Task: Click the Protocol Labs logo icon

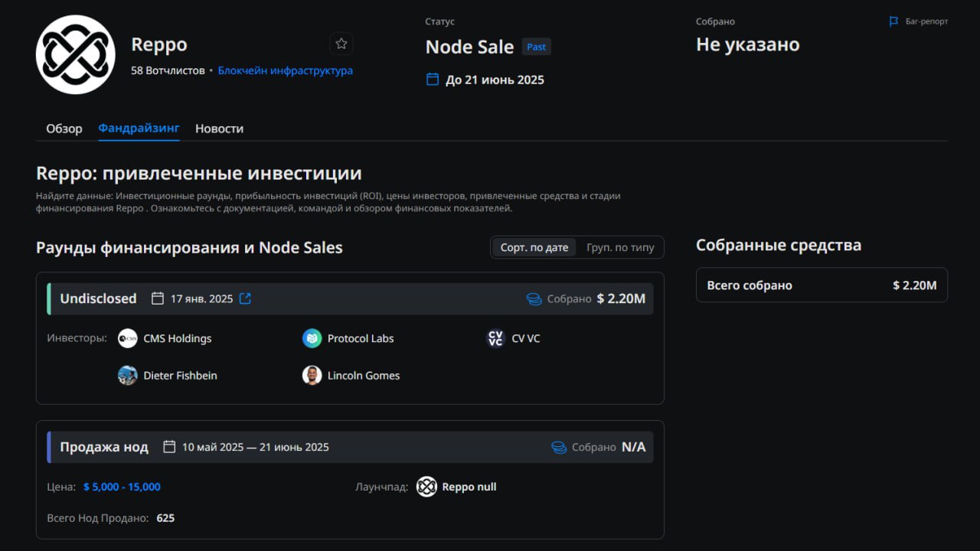Action: click(x=312, y=338)
